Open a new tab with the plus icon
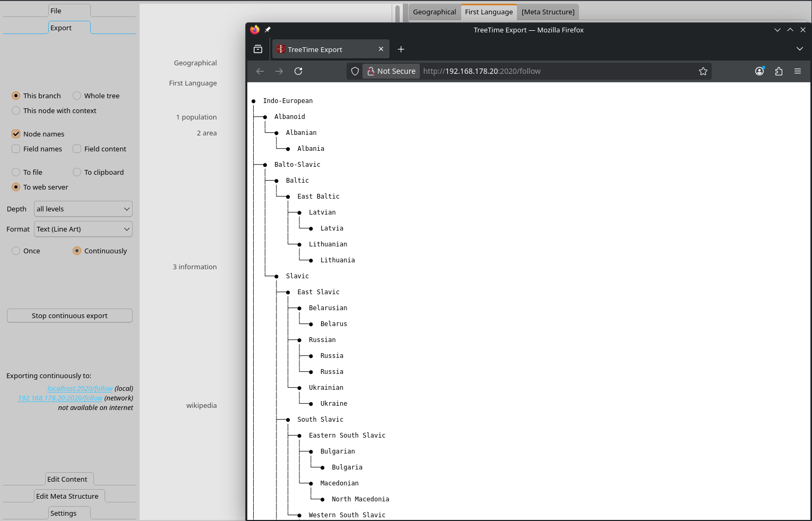Image resolution: width=812 pixels, height=521 pixels. point(401,49)
